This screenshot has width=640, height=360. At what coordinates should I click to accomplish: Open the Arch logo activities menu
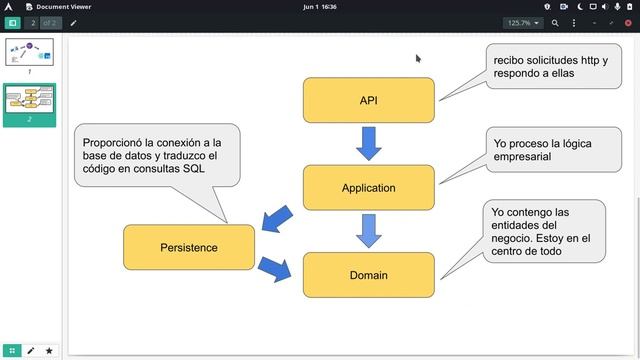[x=8, y=7]
